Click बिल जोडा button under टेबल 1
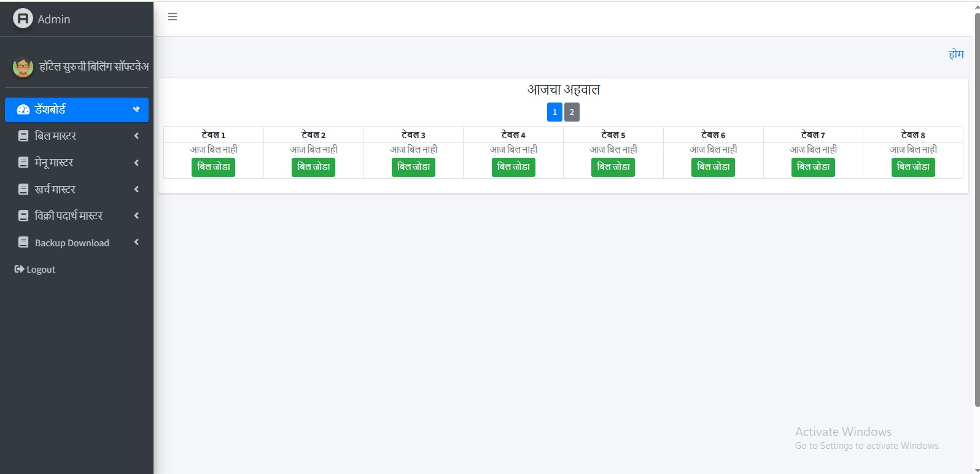The height and width of the screenshot is (474, 980). pyautogui.click(x=214, y=167)
